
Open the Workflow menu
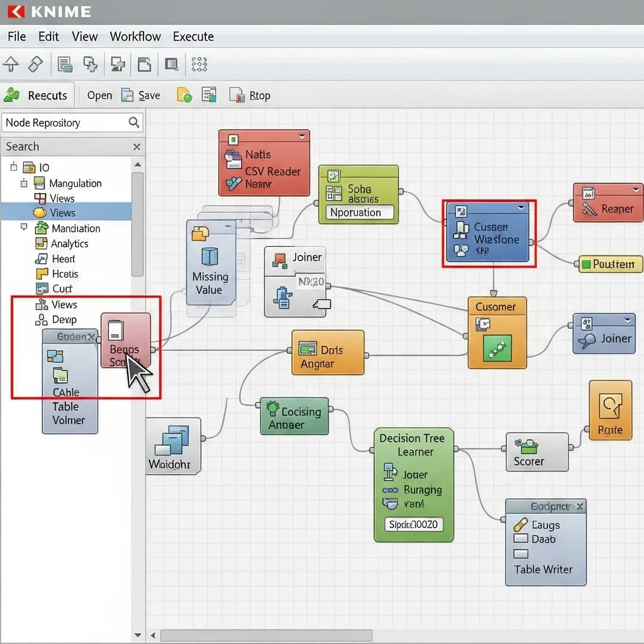point(135,36)
